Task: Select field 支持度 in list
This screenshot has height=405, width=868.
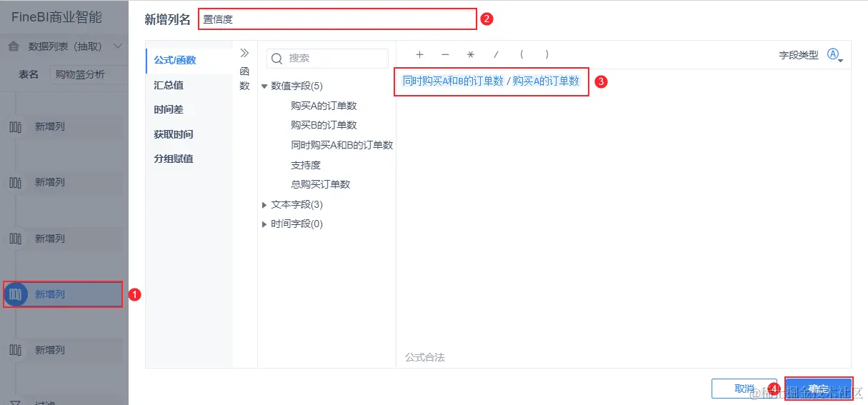Action: tap(306, 165)
